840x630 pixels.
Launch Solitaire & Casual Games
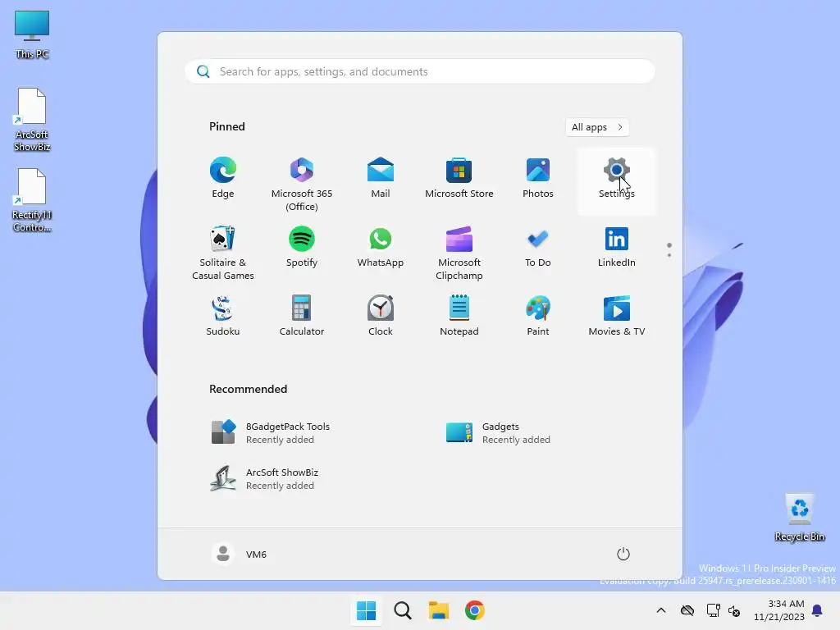pyautogui.click(x=223, y=252)
